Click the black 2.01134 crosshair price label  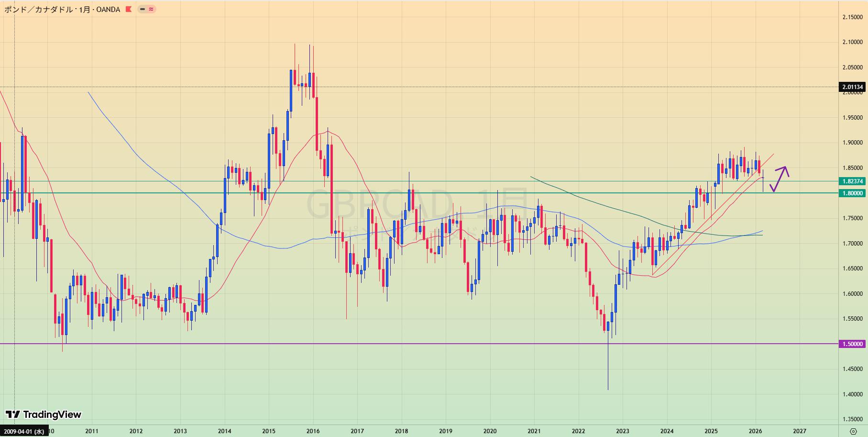coord(852,87)
